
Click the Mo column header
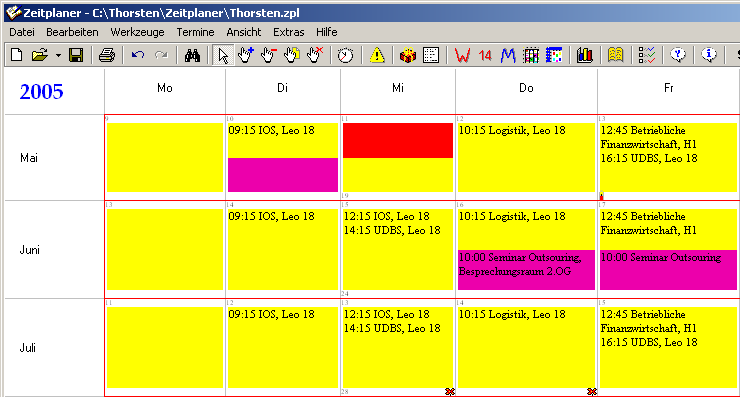pos(165,88)
